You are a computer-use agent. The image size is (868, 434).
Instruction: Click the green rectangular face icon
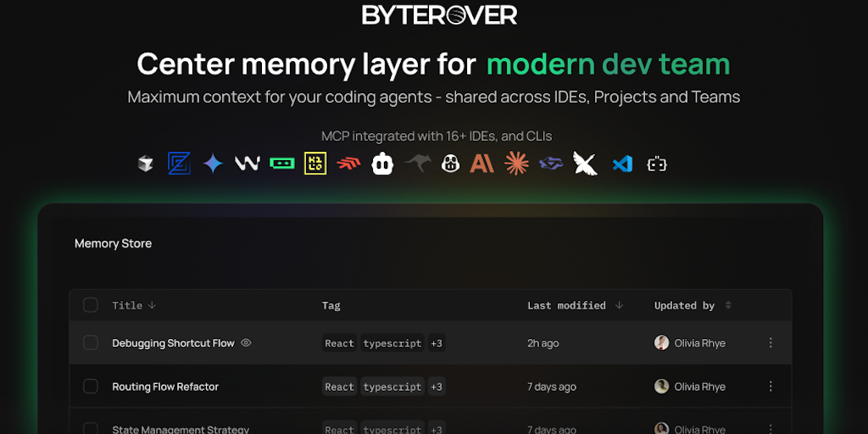281,164
